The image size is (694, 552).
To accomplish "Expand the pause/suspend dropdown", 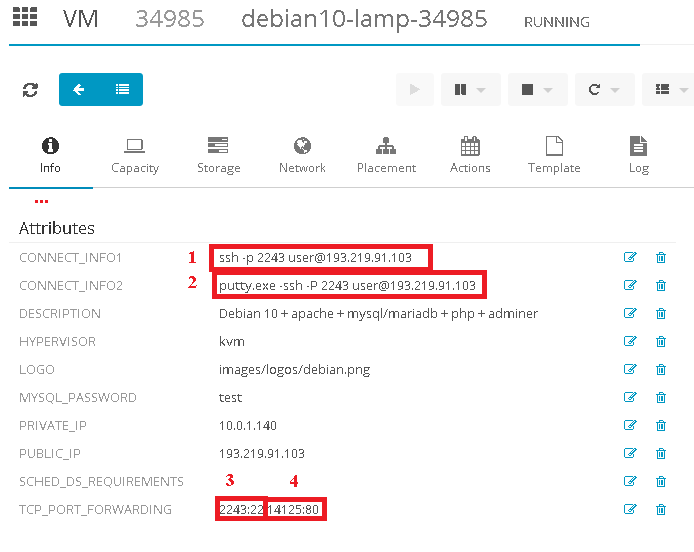I will pyautogui.click(x=470, y=90).
